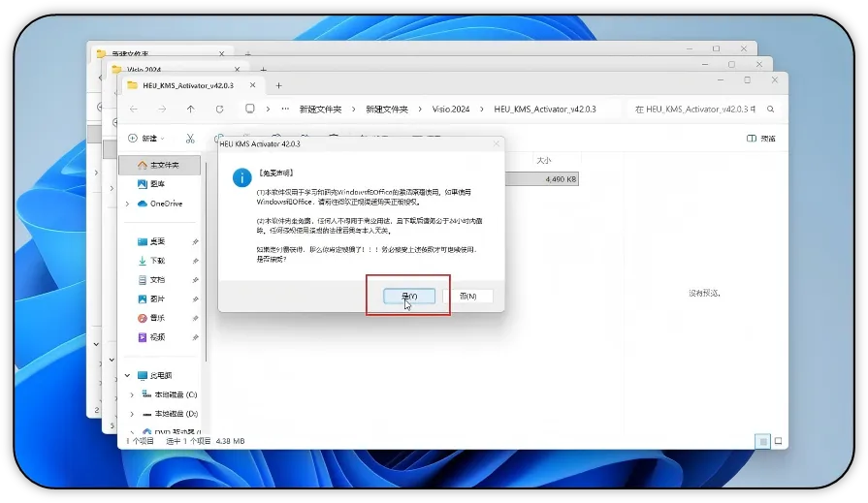Screen dimensions: 868x503
Task: Click the pin icon beside 视频
Action: (x=195, y=337)
